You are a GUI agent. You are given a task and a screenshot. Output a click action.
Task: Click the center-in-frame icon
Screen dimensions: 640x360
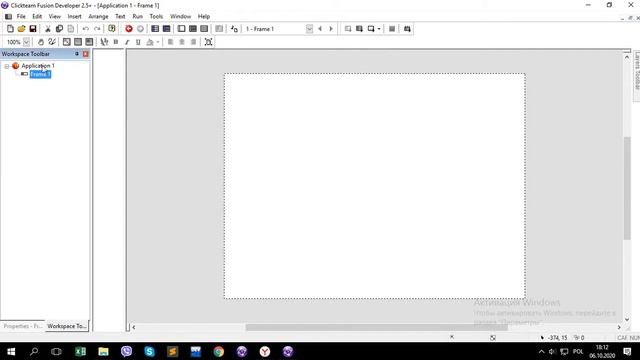coord(209,42)
